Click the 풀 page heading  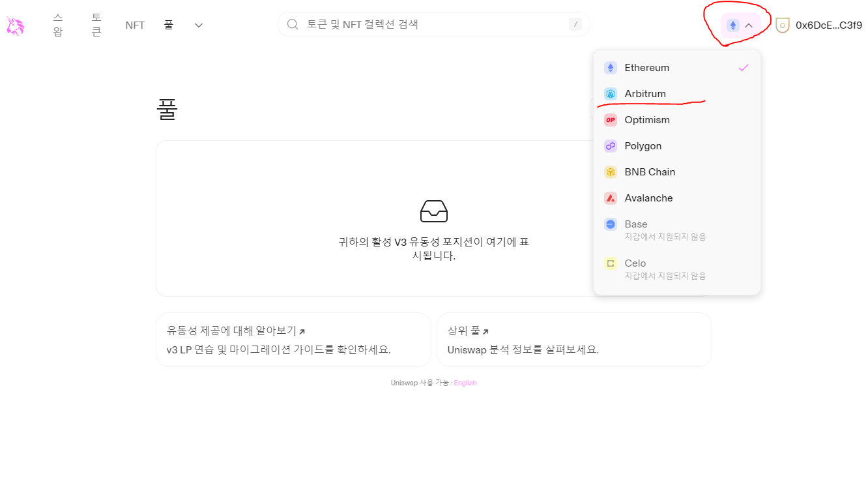(167, 109)
